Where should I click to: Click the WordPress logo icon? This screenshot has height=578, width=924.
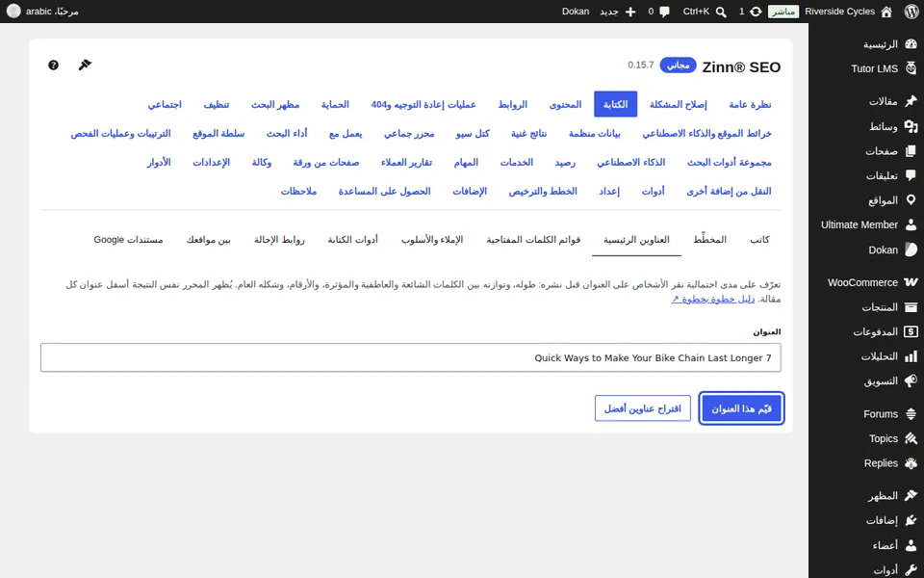pyautogui.click(x=911, y=12)
